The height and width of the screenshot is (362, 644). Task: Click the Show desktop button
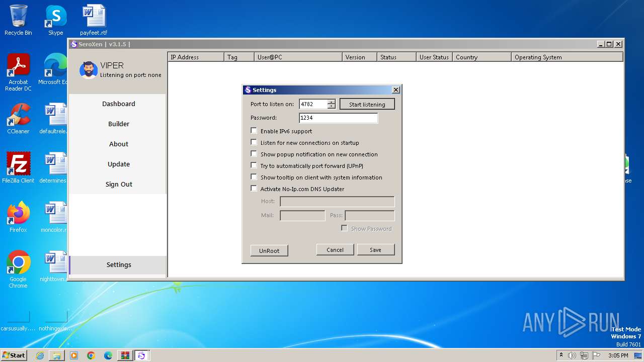coord(639,355)
